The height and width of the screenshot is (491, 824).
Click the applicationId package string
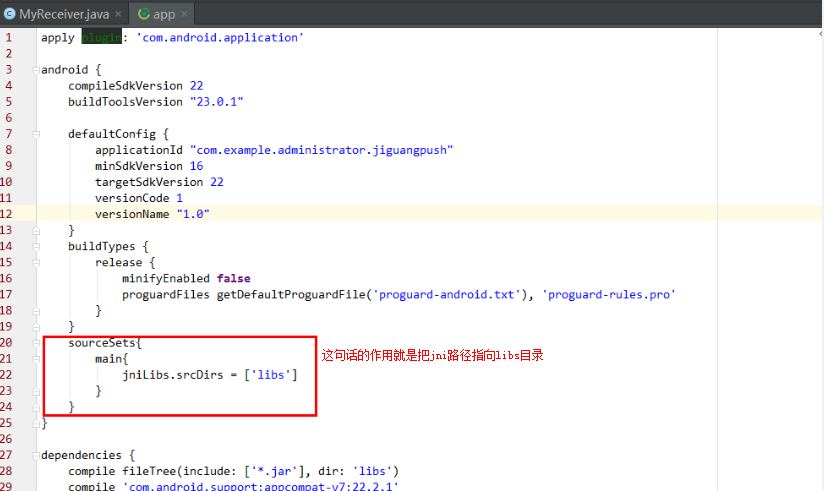(x=321, y=150)
